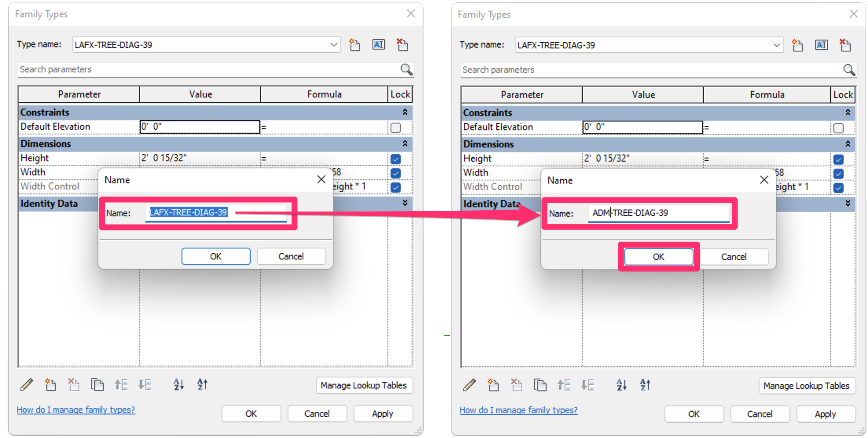868x438 pixels.
Task: Collapse Dimensions group in left window
Action: [x=405, y=144]
